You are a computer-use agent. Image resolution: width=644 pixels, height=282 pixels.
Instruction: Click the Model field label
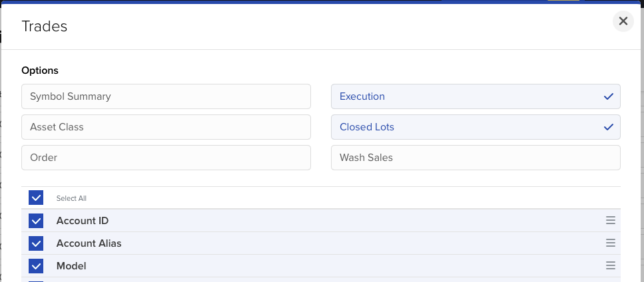[x=71, y=266]
